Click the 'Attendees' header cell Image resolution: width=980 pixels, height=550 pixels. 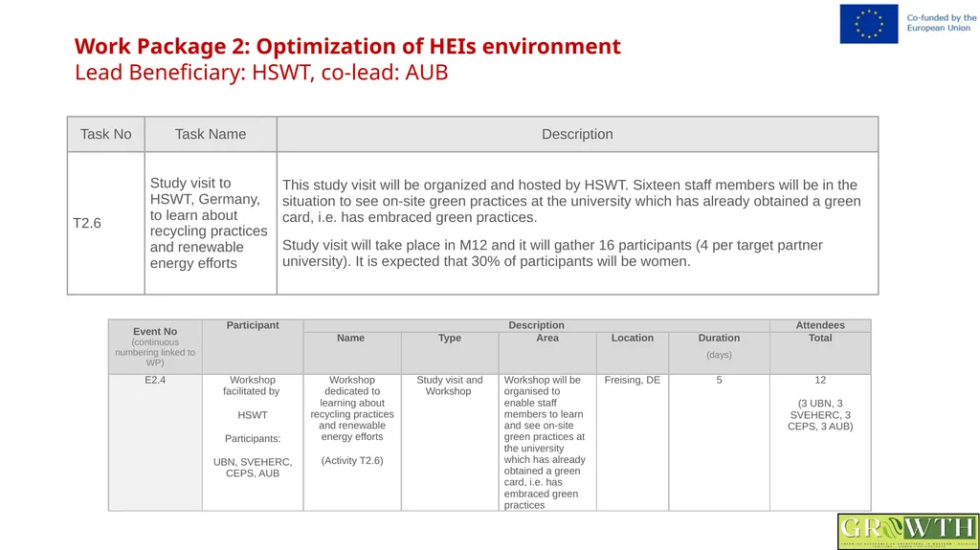(x=820, y=325)
